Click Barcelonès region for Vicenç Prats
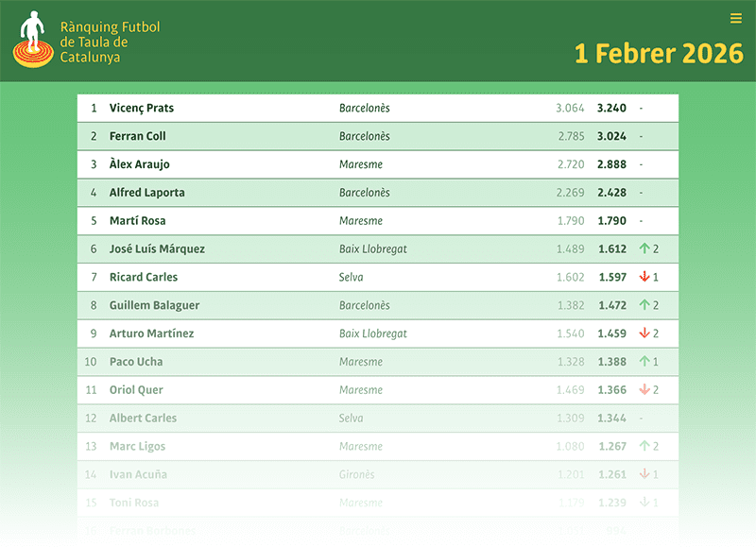 [x=365, y=109]
